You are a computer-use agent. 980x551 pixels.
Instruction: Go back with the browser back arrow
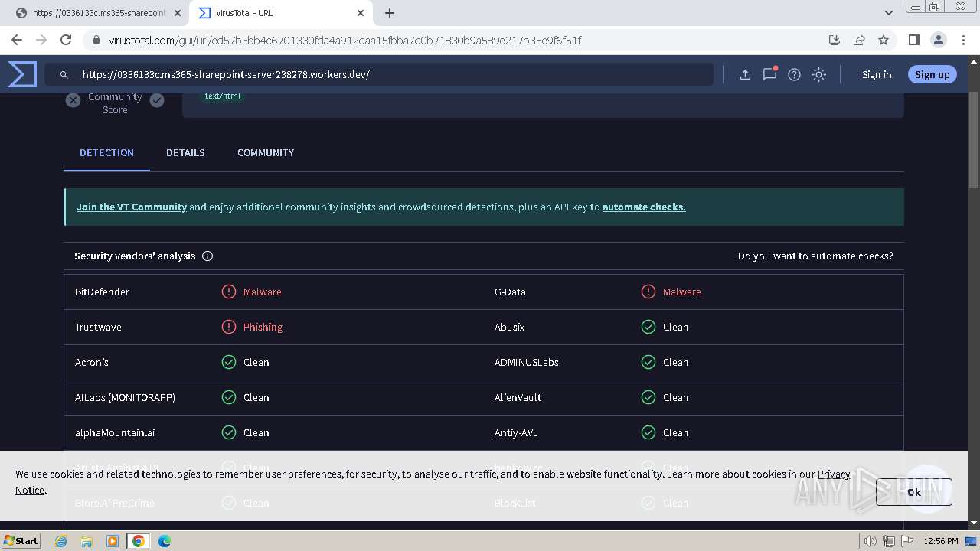[x=17, y=40]
